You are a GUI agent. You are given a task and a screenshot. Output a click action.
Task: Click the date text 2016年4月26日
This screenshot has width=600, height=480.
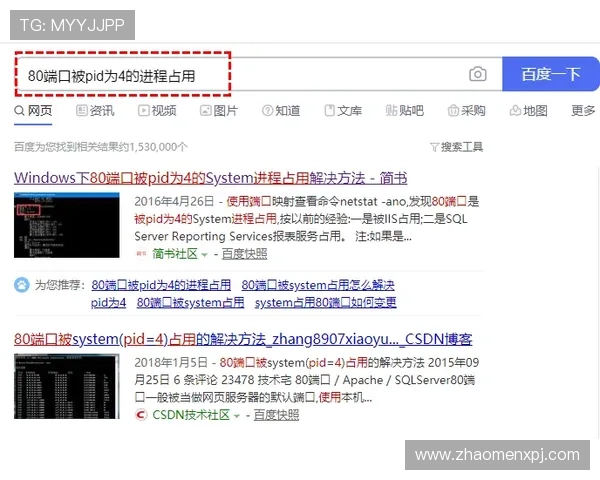point(174,201)
